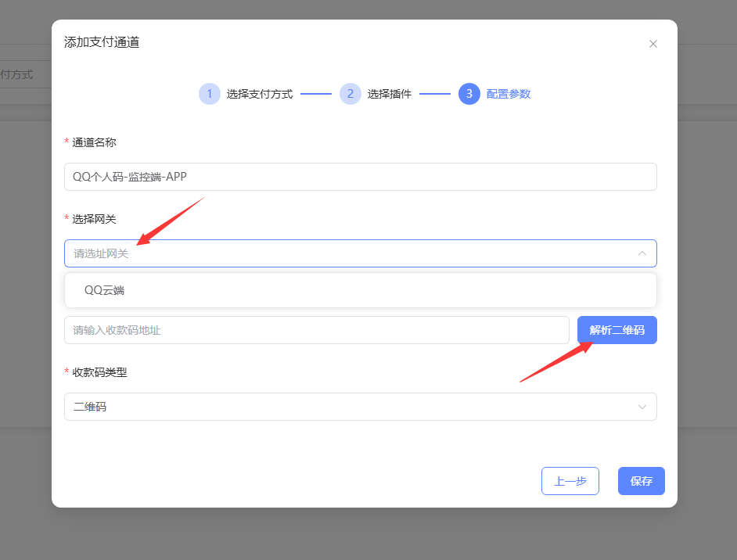
Task: Select the QQ云端 gateway option
Action: coord(361,290)
